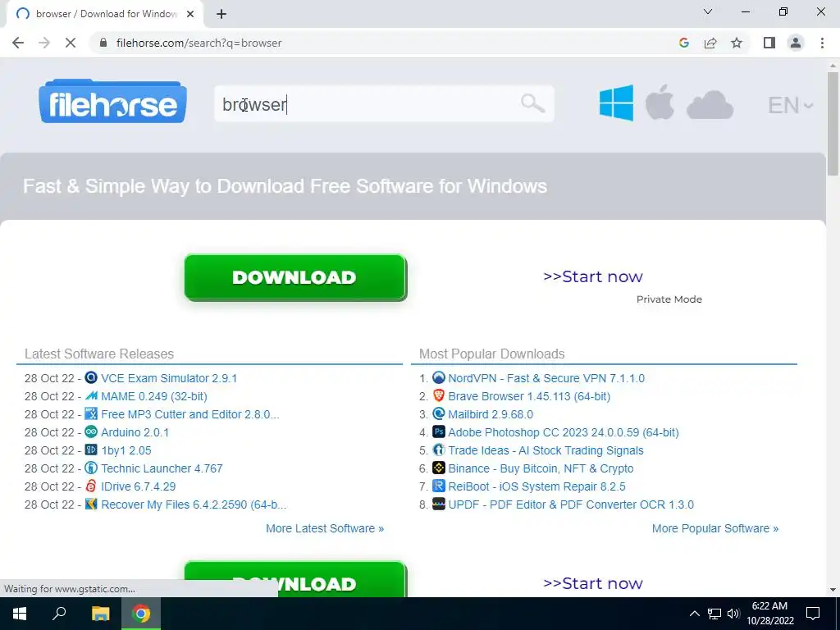Close the browser / Download tab
Screen dimensions: 840x630
[190, 14]
